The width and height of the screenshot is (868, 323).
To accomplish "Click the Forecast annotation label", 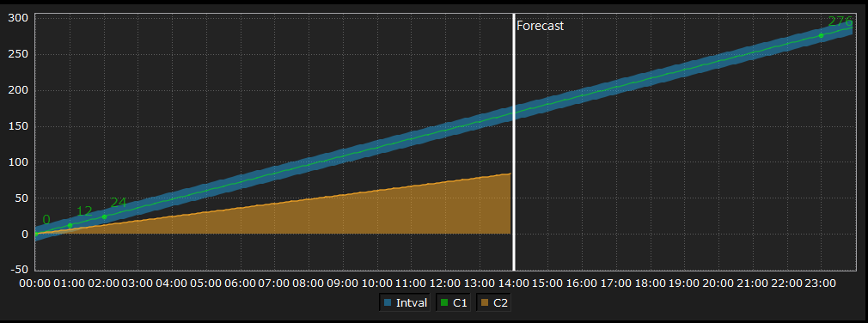I will tap(541, 26).
